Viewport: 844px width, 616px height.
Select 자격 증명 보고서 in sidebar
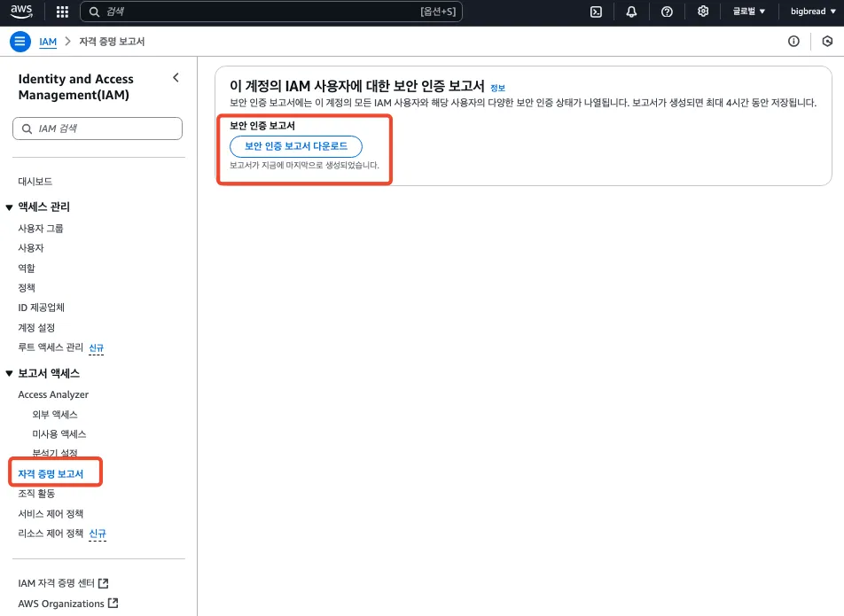[51, 474]
